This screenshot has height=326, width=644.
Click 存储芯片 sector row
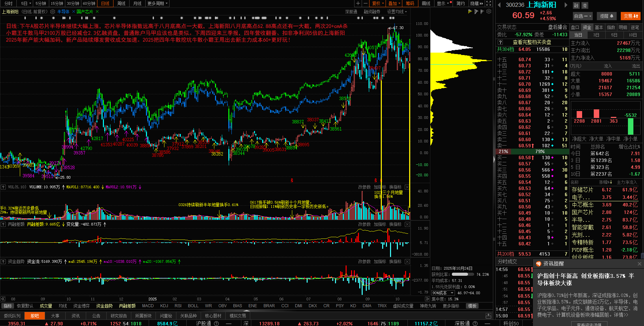click(605, 190)
